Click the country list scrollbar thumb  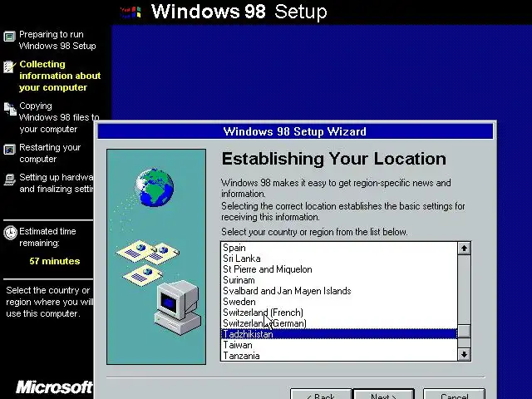(x=464, y=332)
